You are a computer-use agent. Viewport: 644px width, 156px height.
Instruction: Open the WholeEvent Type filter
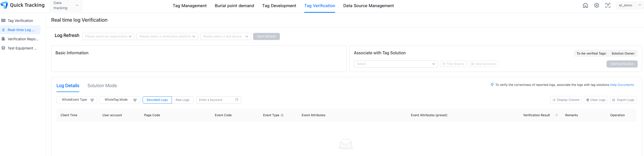pos(77,100)
